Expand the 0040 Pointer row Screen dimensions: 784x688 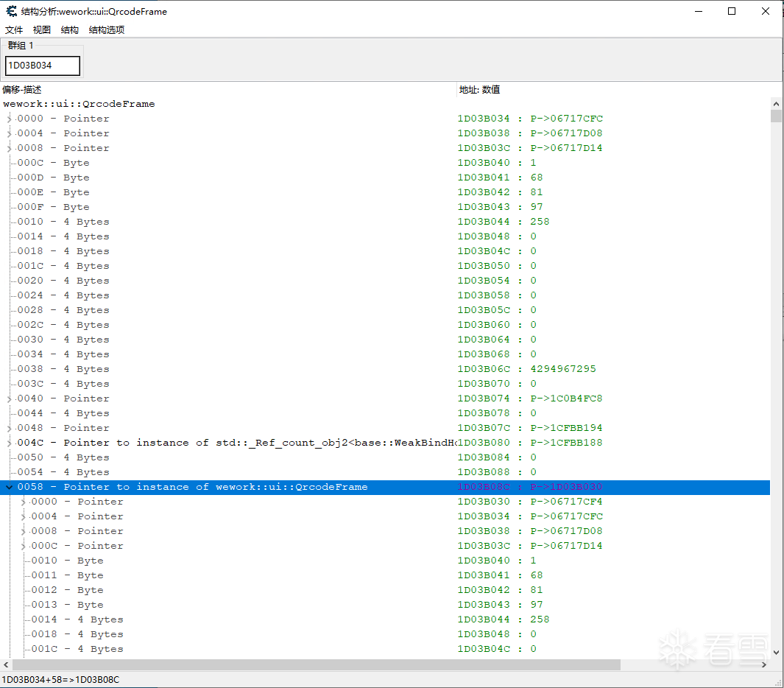(x=9, y=399)
